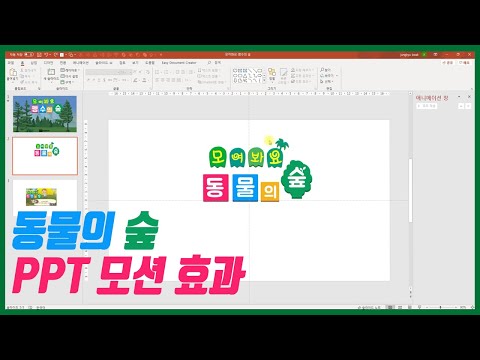This screenshot has width=480, height=360.
Task: Switch to the Animations tab
Action: (x=81, y=63)
